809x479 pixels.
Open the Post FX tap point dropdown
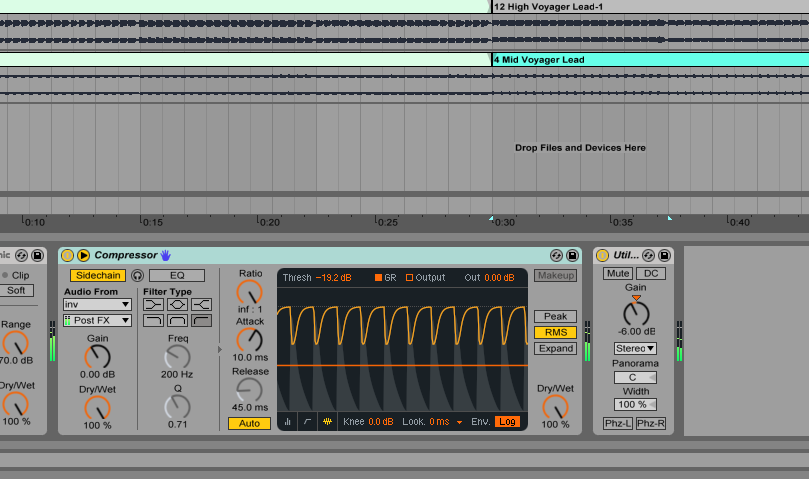pos(97,320)
